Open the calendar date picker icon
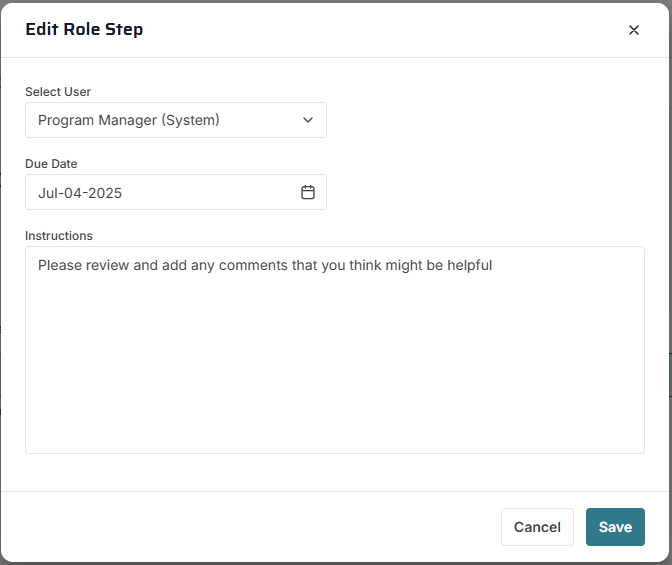Image resolution: width=672 pixels, height=565 pixels. click(x=308, y=192)
